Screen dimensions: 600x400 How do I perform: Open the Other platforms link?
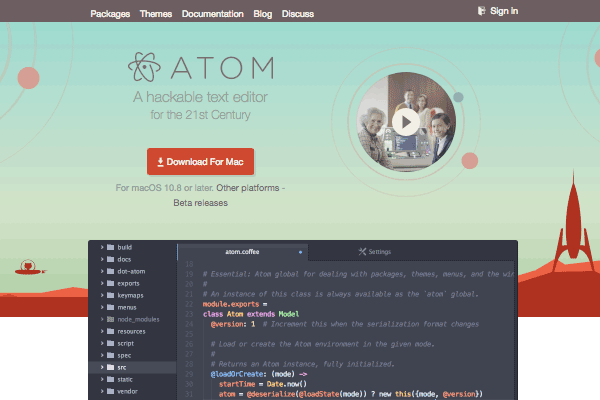(248, 188)
